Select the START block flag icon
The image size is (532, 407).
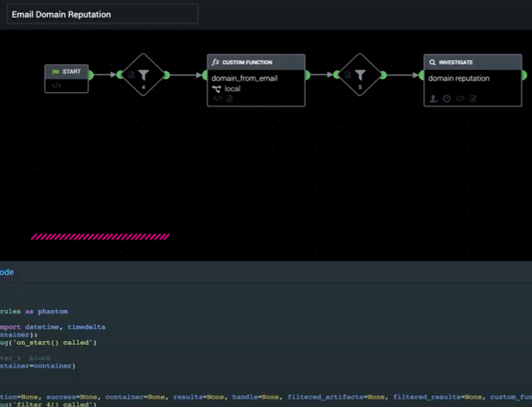pyautogui.click(x=55, y=72)
